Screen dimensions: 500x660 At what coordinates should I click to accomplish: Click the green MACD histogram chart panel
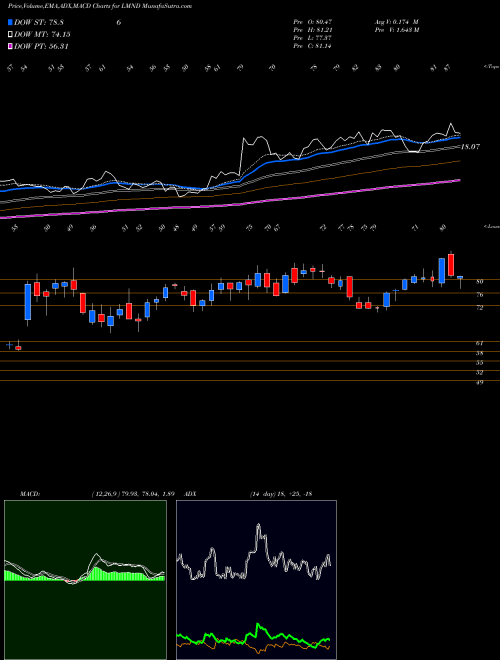tap(85, 580)
